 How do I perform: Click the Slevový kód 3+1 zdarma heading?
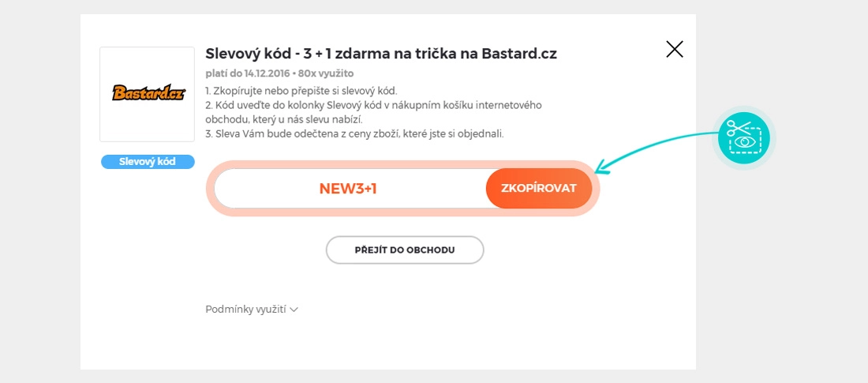[381, 54]
